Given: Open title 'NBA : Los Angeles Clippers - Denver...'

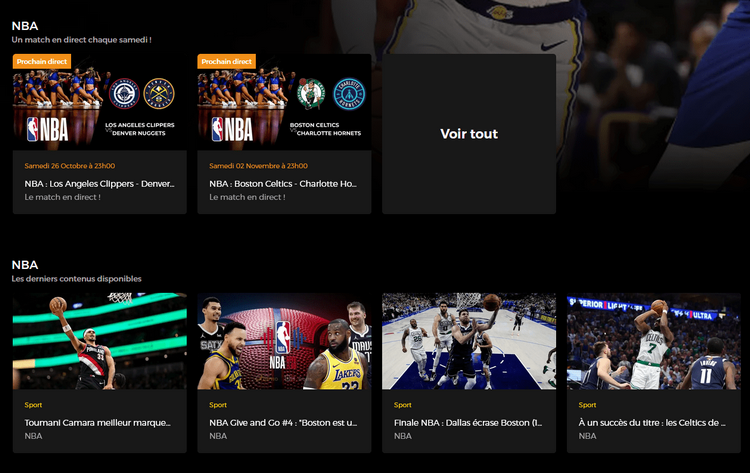Looking at the screenshot, I should (99, 184).
